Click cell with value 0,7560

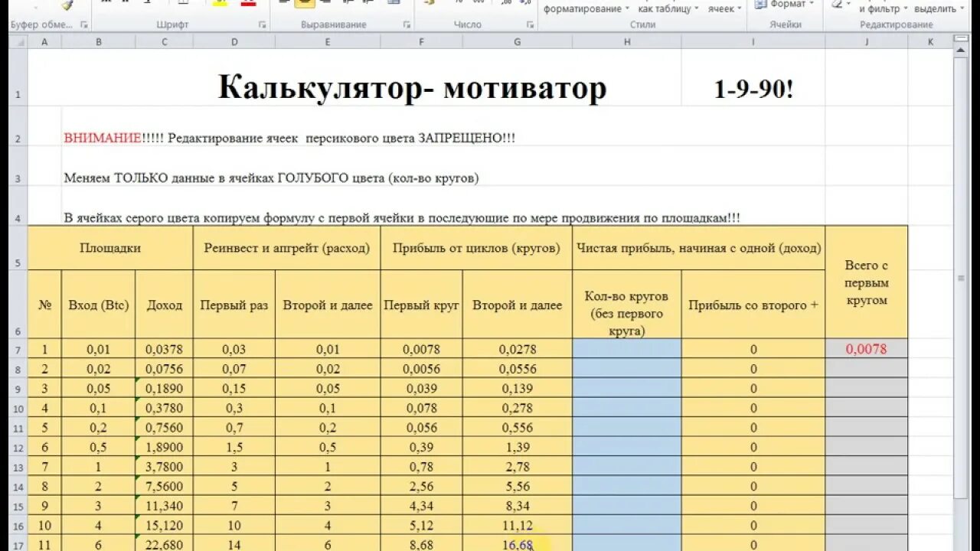click(165, 428)
